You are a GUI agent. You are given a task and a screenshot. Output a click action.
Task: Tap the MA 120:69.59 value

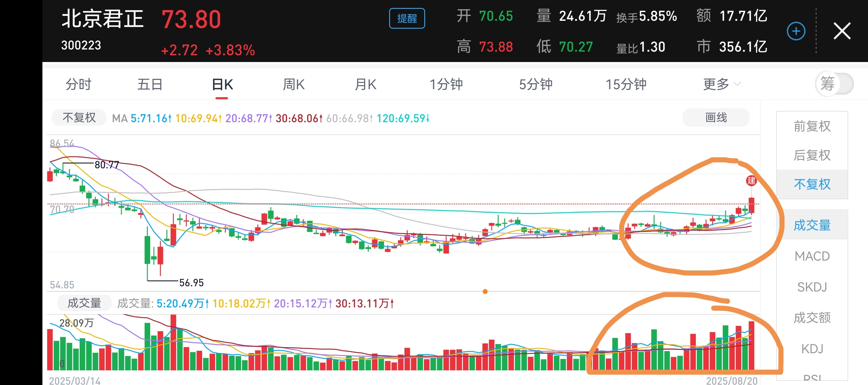pos(403,119)
